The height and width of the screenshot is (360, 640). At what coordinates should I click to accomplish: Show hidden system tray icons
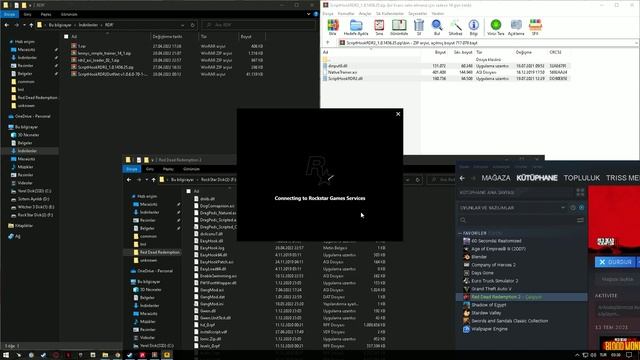[x=577, y=355]
